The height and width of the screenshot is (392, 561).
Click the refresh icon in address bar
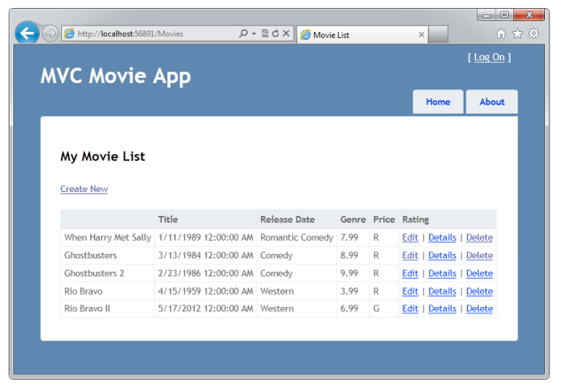click(275, 35)
